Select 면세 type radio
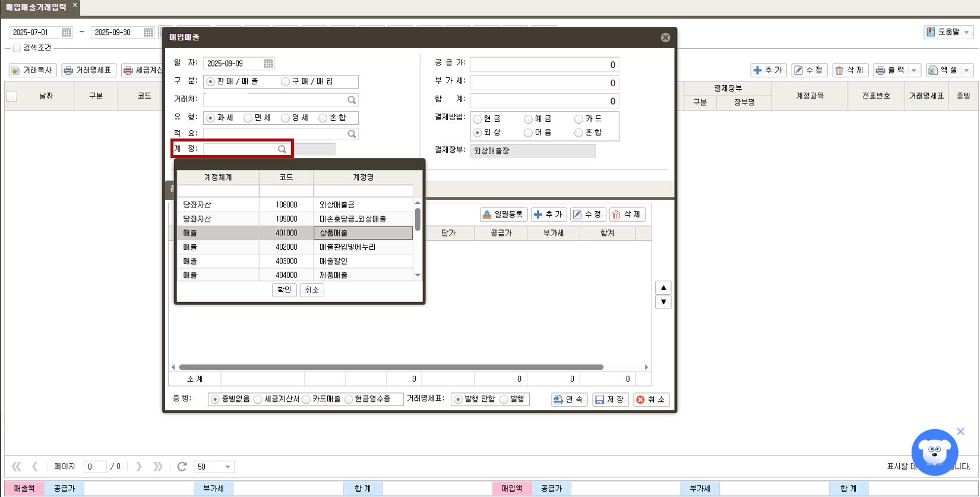The image size is (980, 497). 248,118
